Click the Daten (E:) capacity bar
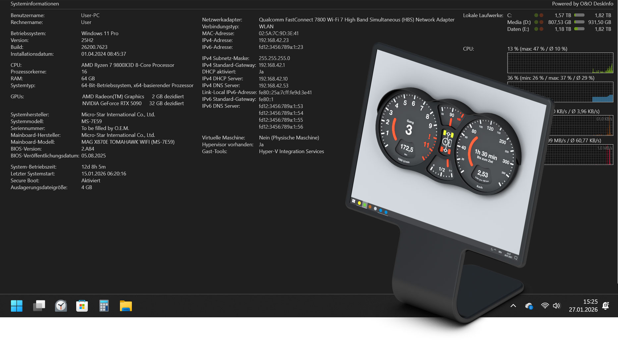The image size is (618, 364). 580,29
